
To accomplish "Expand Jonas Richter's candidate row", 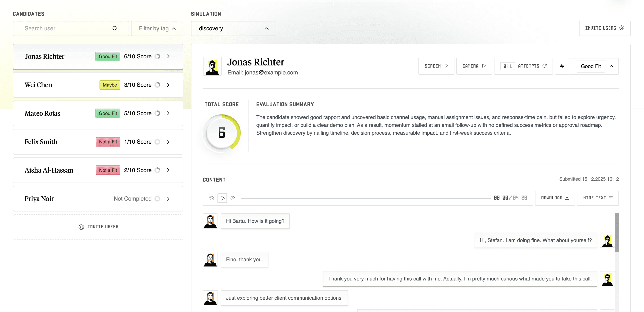I will pos(168,56).
